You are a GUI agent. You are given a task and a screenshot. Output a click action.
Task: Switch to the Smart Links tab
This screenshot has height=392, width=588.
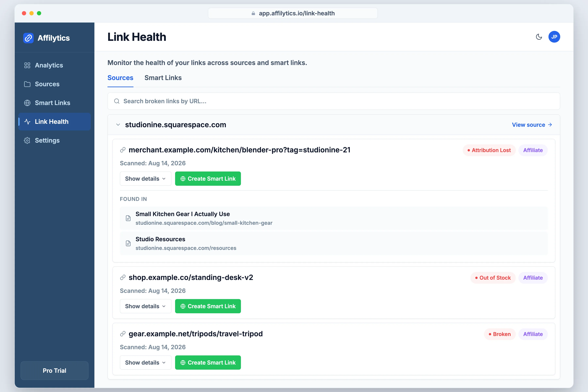pyautogui.click(x=163, y=78)
